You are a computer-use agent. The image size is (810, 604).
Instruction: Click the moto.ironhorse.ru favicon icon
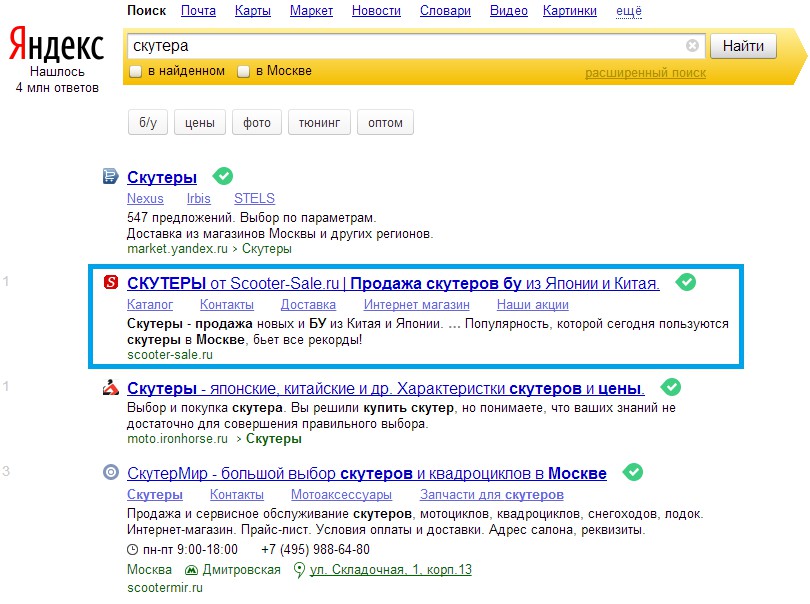click(x=111, y=387)
